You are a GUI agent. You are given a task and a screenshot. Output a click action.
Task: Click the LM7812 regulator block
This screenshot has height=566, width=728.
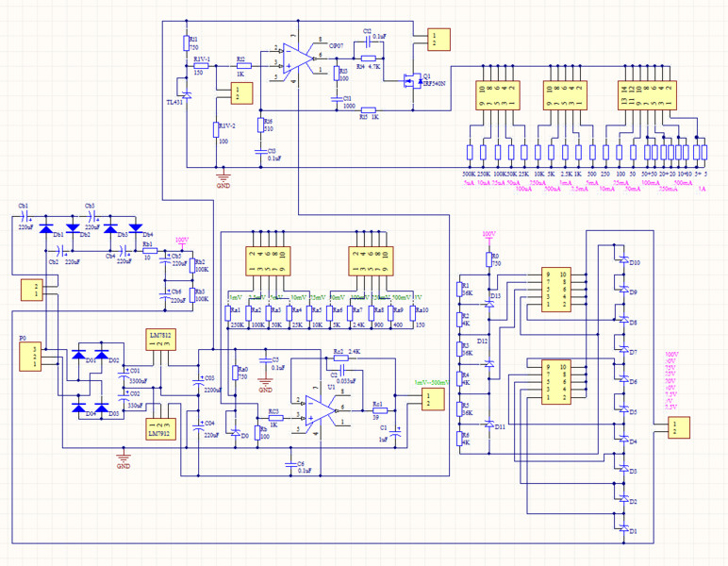pyautogui.click(x=160, y=340)
